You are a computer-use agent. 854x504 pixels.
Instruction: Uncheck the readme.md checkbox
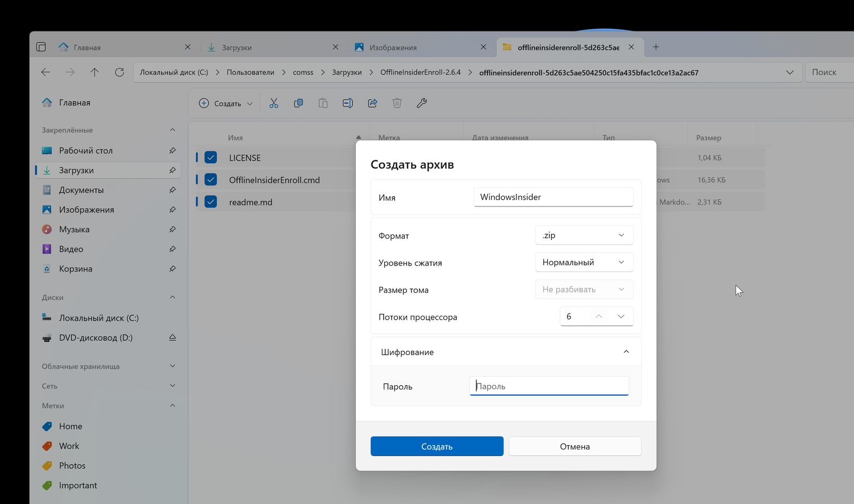211,202
